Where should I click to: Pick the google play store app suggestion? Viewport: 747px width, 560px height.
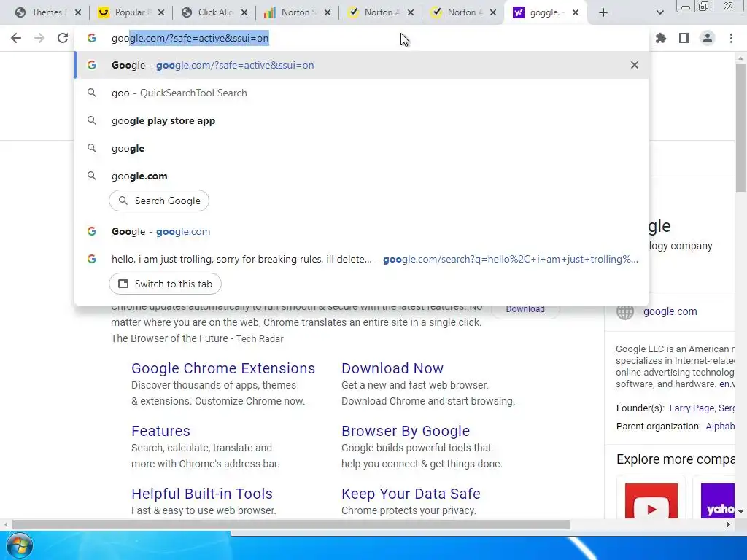click(362, 120)
